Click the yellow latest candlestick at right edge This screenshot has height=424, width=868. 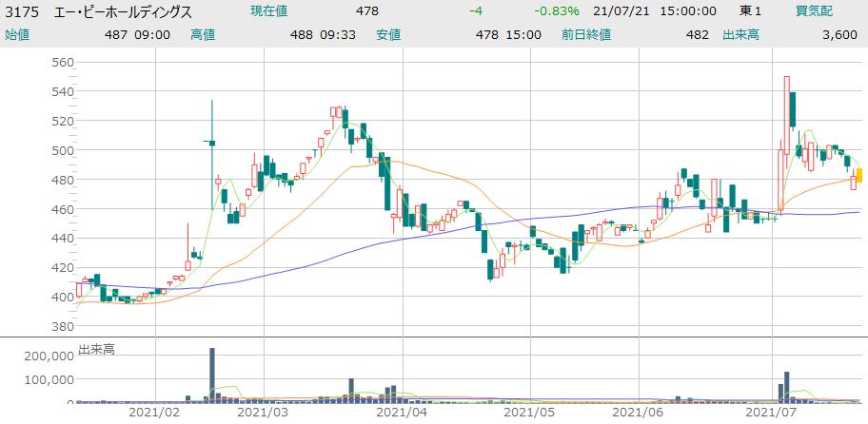[859, 175]
